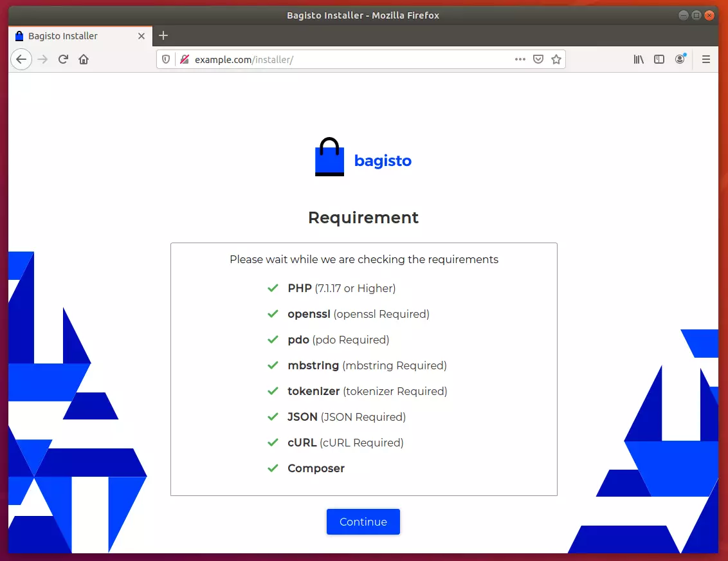Close the Firefox window
The width and height of the screenshot is (728, 561).
point(709,15)
